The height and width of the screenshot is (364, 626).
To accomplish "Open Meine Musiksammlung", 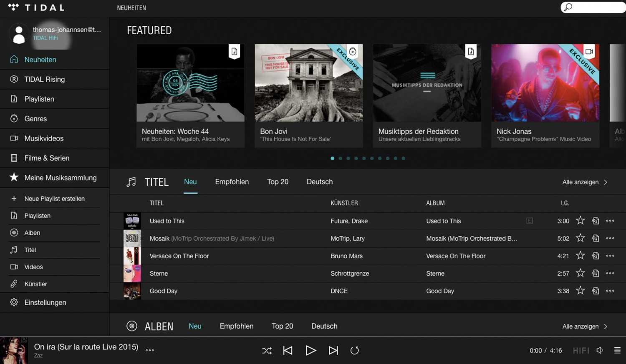I will 54,178.
